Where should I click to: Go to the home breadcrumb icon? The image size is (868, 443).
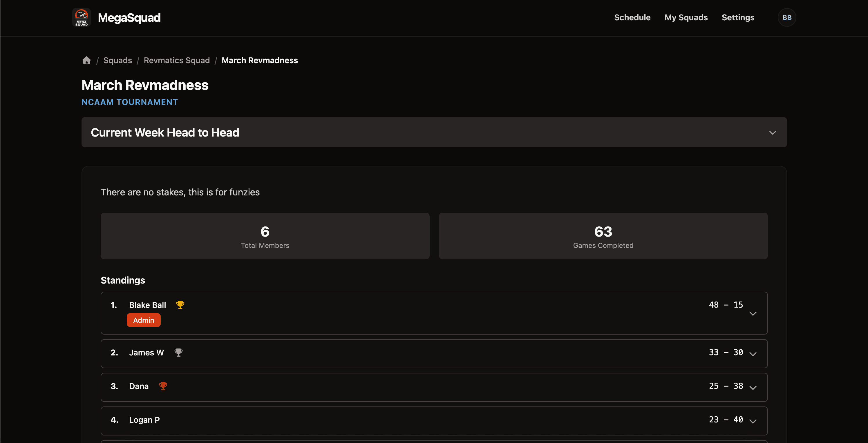point(87,60)
